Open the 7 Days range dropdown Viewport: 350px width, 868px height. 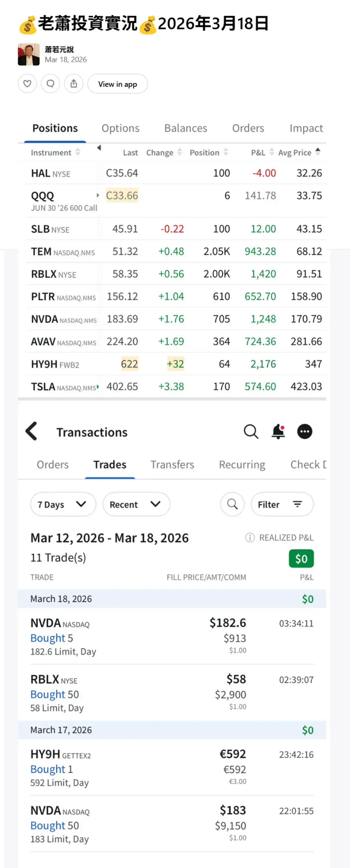coord(63,504)
